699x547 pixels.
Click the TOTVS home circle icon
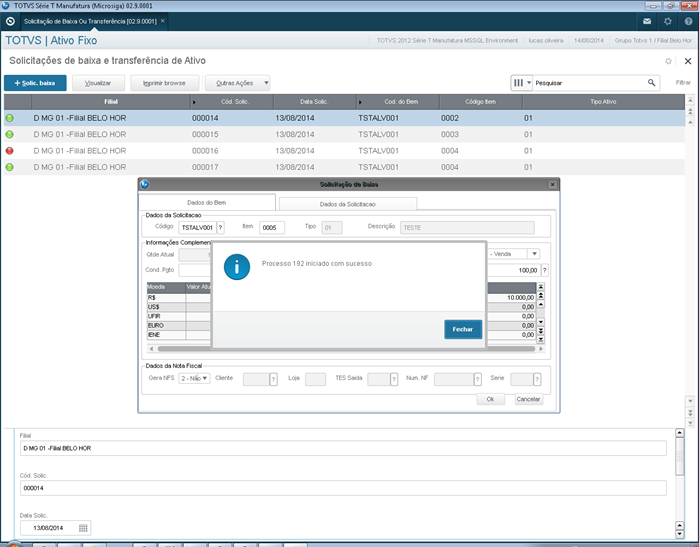pyautogui.click(x=10, y=21)
